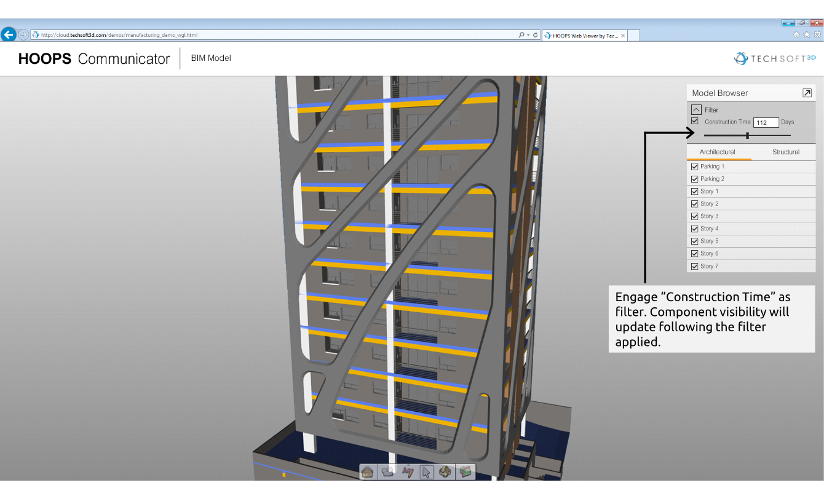The height and width of the screenshot is (504, 824).
Task: Choose the arrow selection tool
Action: point(426,472)
